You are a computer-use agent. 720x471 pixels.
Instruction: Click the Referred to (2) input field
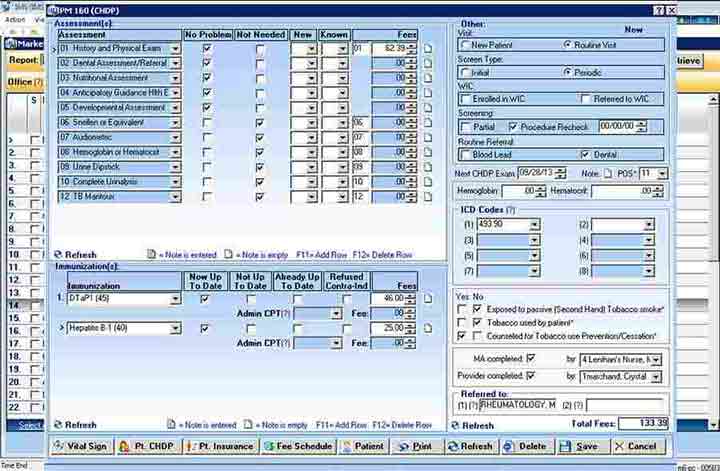pos(625,405)
